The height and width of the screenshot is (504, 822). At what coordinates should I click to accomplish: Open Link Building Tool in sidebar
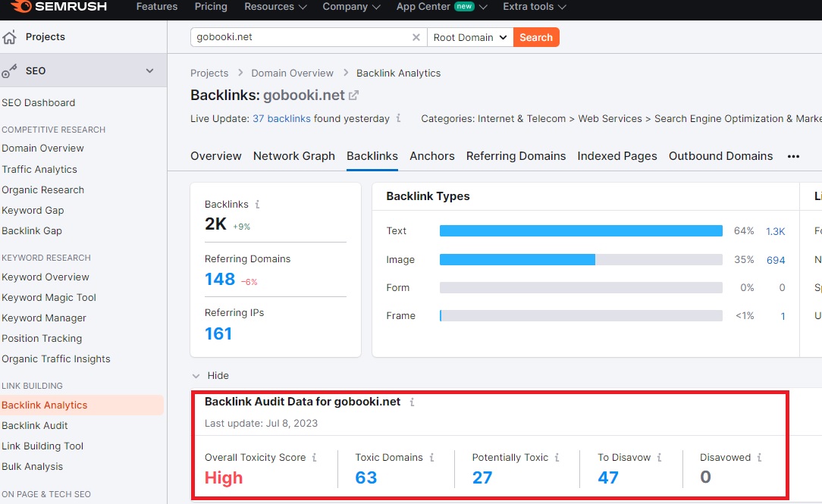(42, 446)
